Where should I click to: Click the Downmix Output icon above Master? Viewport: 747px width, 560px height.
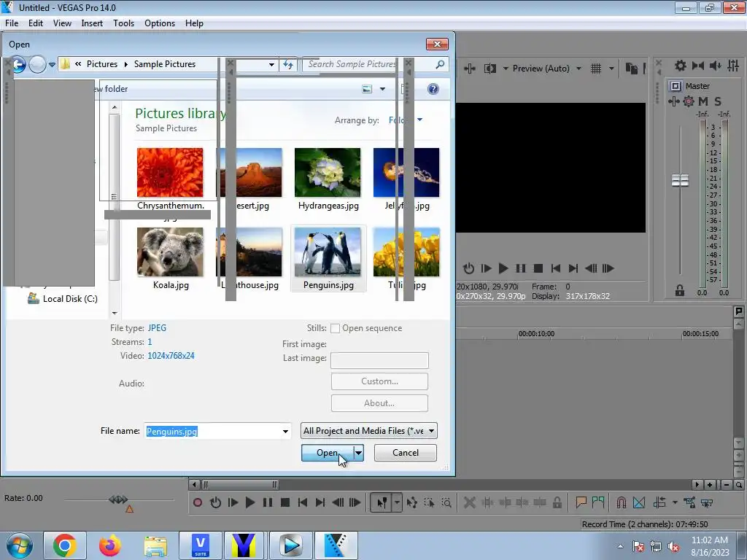(697, 66)
